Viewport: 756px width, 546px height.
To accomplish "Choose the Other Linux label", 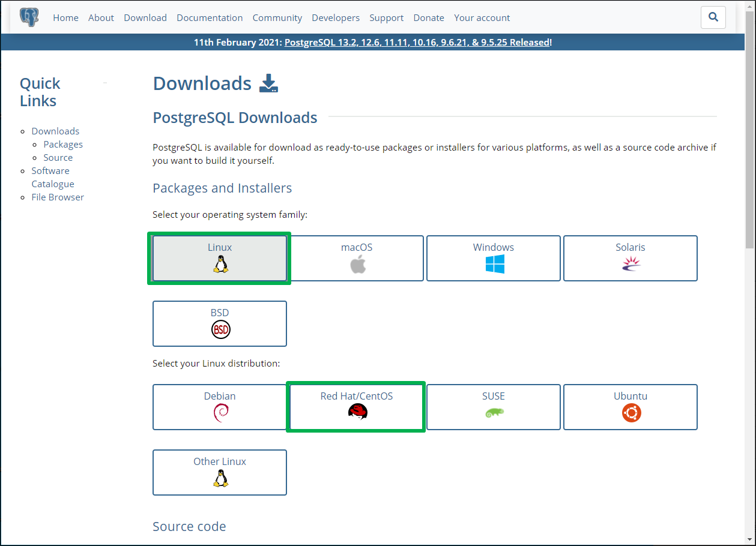I will 220,461.
